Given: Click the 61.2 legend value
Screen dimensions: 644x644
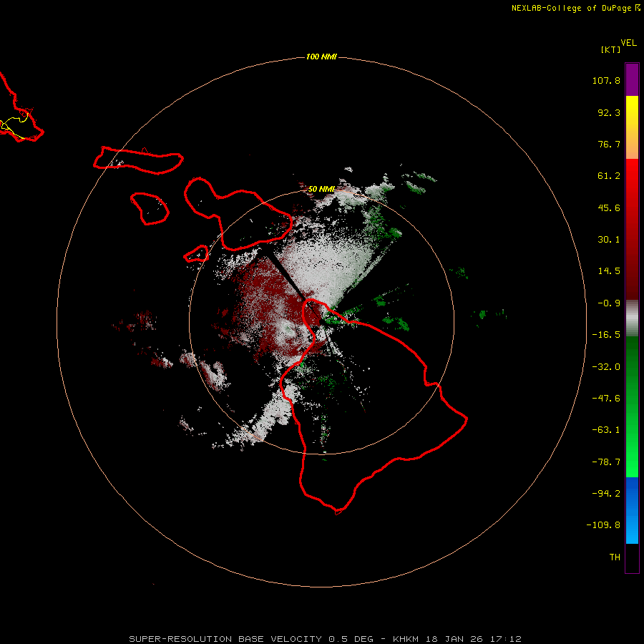Looking at the screenshot, I should tap(609, 176).
